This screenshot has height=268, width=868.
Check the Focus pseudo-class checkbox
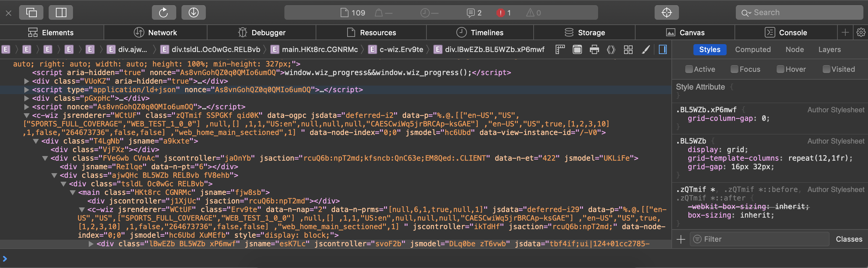[x=734, y=69]
